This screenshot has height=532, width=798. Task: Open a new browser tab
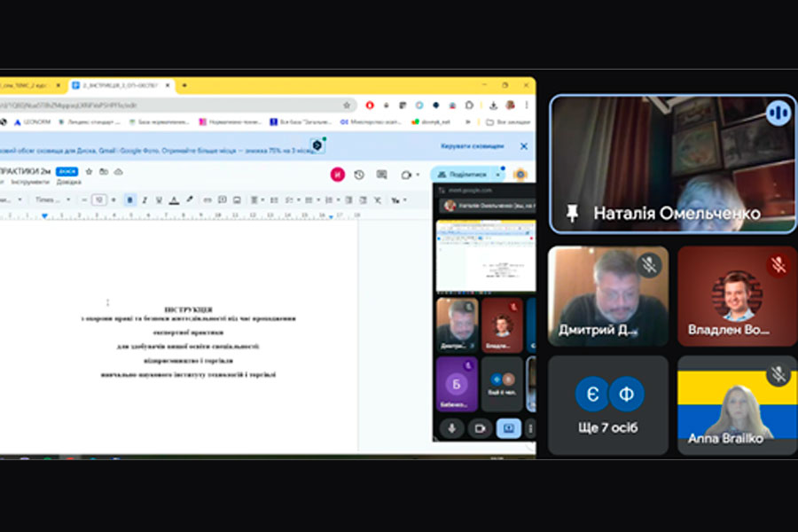(x=184, y=85)
